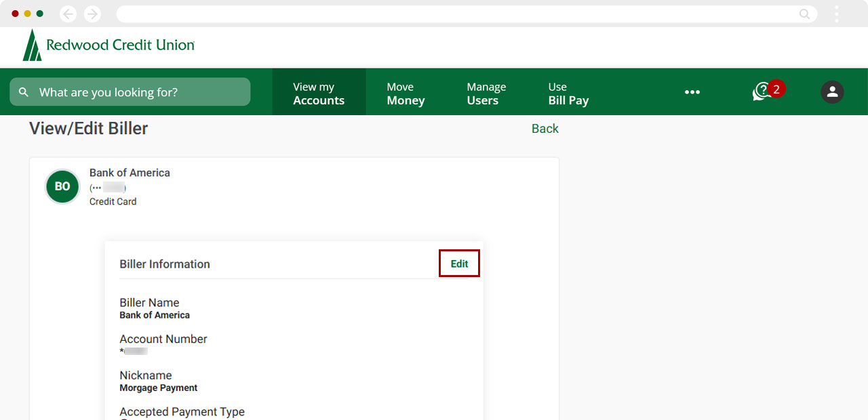The height and width of the screenshot is (420, 868).
Task: Select Manage Users in the navigation
Action: pos(486,91)
